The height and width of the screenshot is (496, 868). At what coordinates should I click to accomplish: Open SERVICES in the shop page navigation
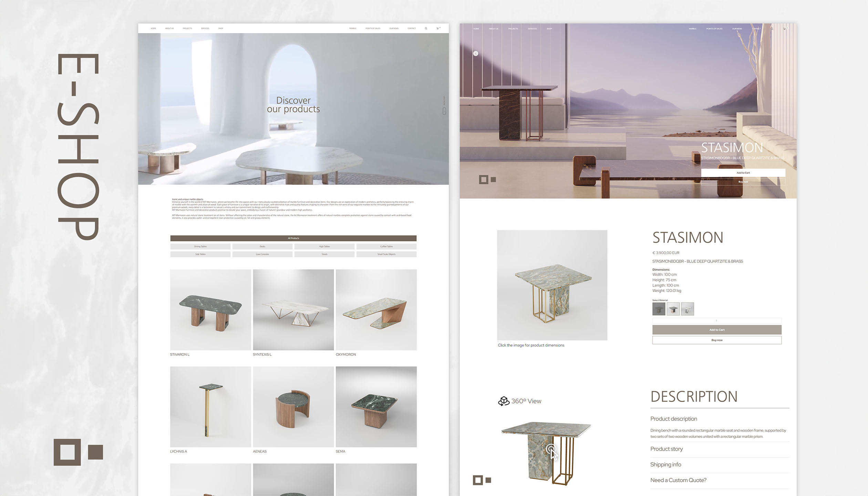pyautogui.click(x=205, y=28)
